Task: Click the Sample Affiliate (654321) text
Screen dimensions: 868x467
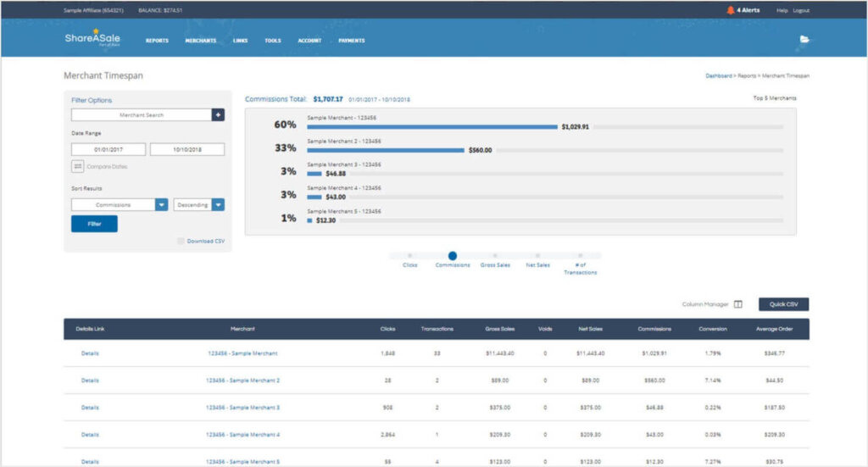Action: click(93, 10)
